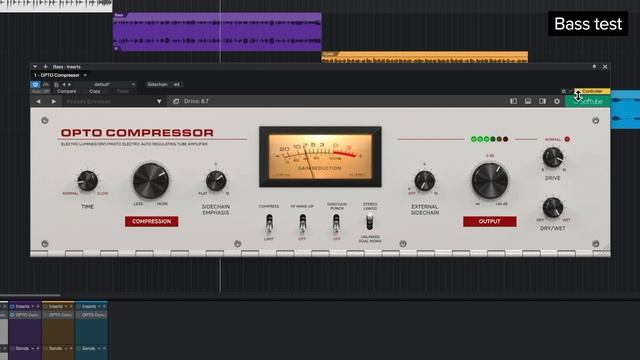Open the 1 - OPTO Compressor tab dropdown
The width and height of the screenshot is (640, 360).
pyautogui.click(x=85, y=75)
